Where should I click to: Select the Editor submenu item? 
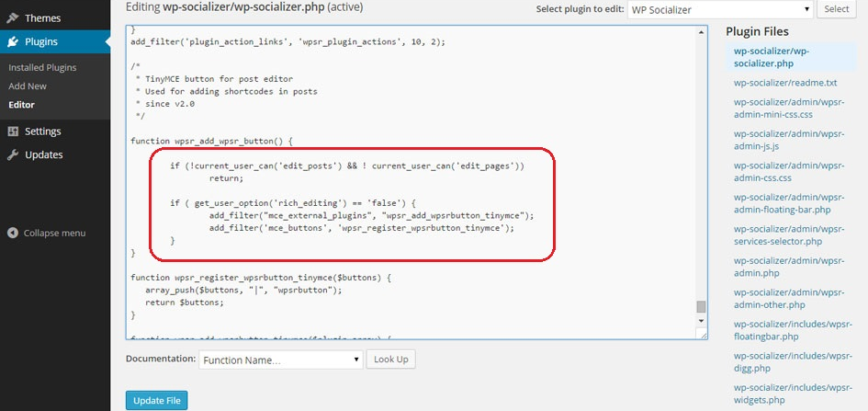[x=22, y=105]
